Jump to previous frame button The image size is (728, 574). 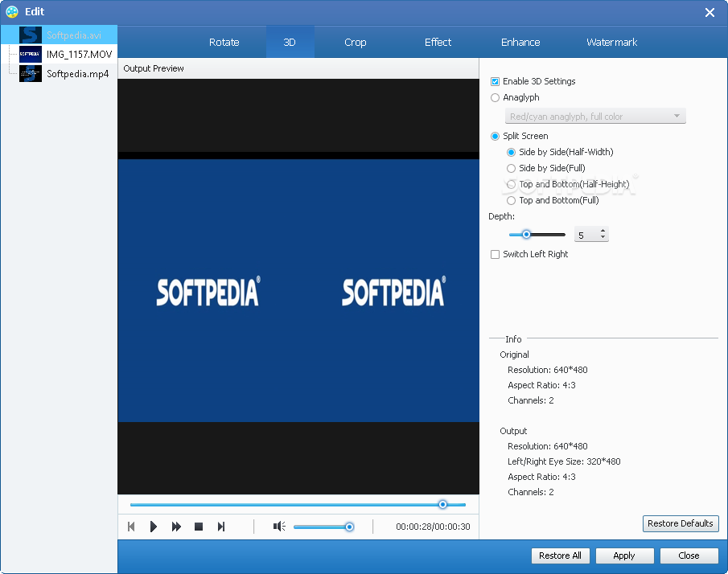pos(131,527)
